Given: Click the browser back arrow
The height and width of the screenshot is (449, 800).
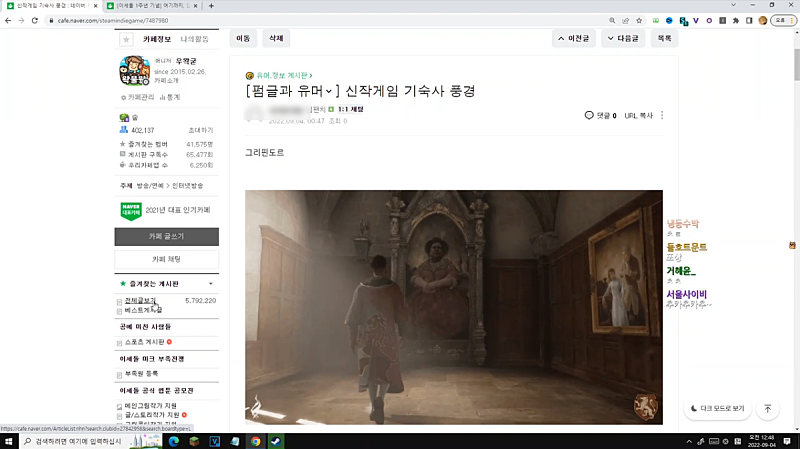Looking at the screenshot, I should (x=8, y=20).
